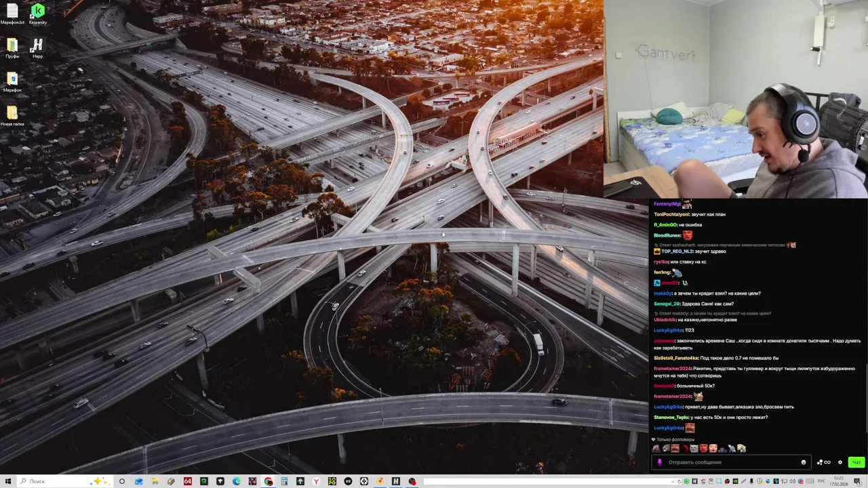Click the username TOP_REG_NL2 in chat
Image resolution: width=868 pixels, height=488 pixels.
[x=677, y=251]
